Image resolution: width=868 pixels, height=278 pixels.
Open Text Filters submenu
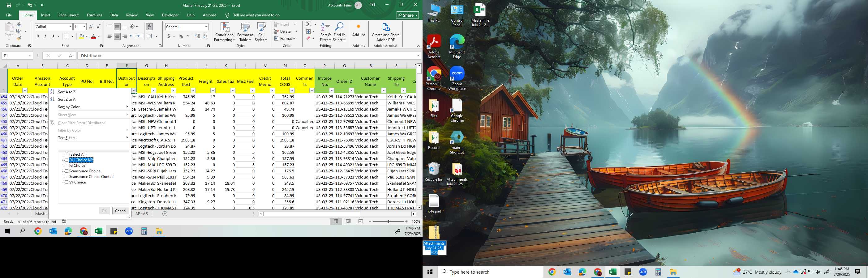[89, 138]
